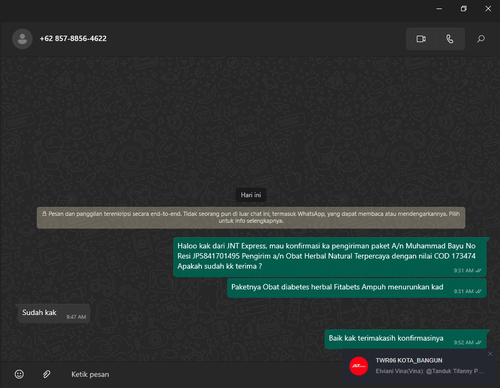Open the emoji picker
Image resolution: width=500 pixels, height=388 pixels.
click(x=19, y=374)
